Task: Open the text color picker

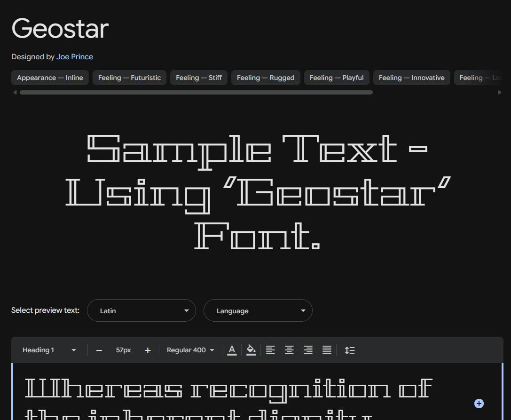Action: pyautogui.click(x=232, y=350)
